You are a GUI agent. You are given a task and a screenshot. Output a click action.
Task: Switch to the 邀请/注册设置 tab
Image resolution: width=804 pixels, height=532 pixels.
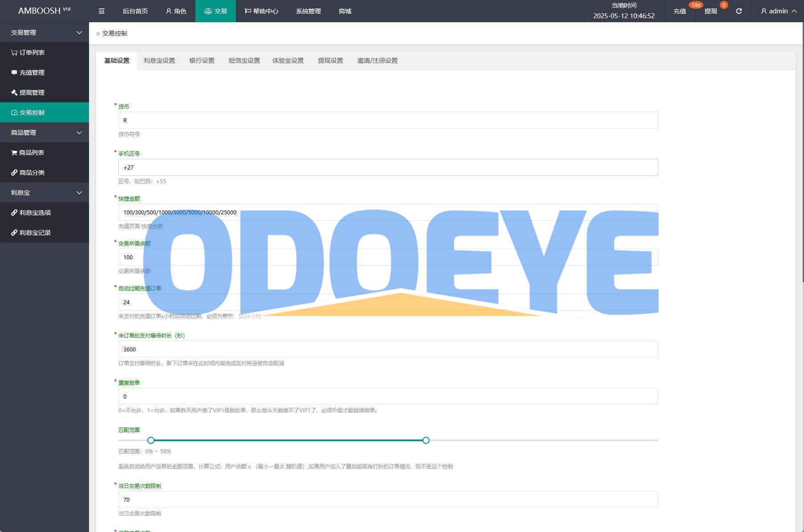coord(377,60)
